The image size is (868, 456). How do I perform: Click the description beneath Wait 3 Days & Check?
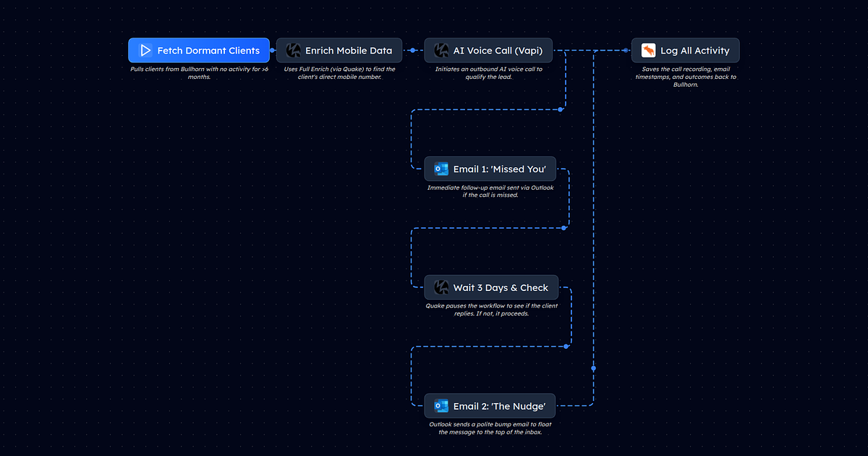pos(491,310)
